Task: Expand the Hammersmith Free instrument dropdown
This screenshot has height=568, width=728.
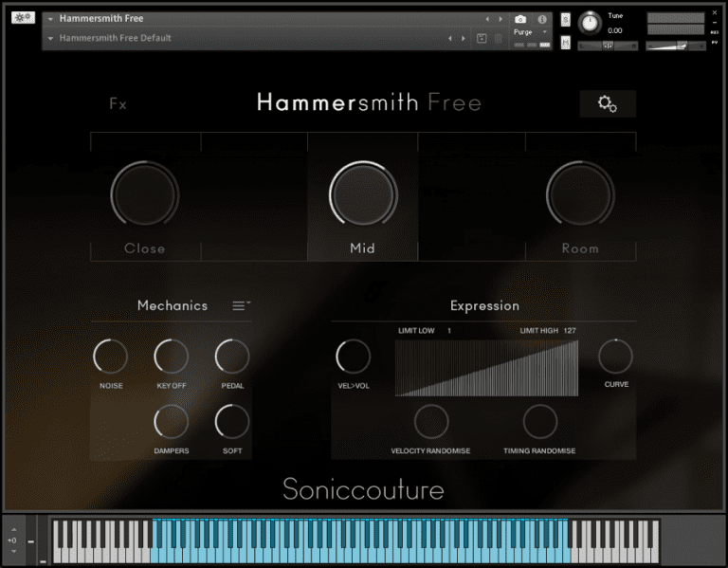Action: [x=50, y=19]
